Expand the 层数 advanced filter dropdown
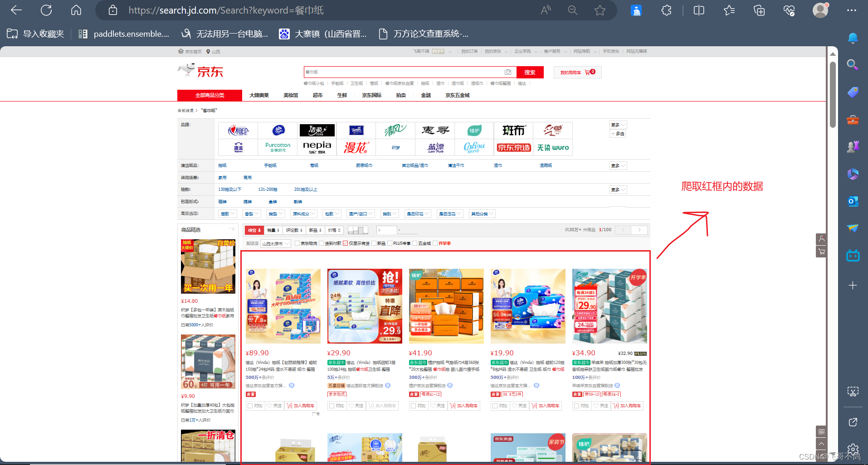The image size is (868, 465). (x=228, y=213)
